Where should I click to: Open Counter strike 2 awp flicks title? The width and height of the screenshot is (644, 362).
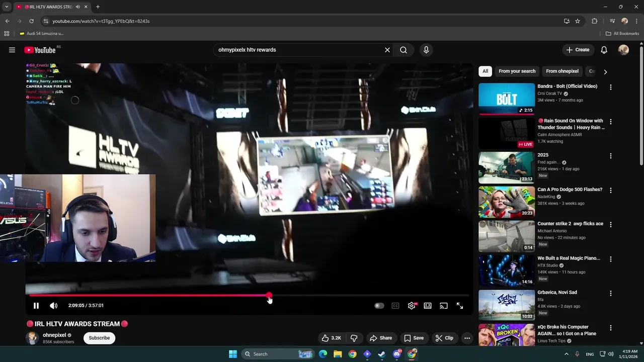pos(570,224)
